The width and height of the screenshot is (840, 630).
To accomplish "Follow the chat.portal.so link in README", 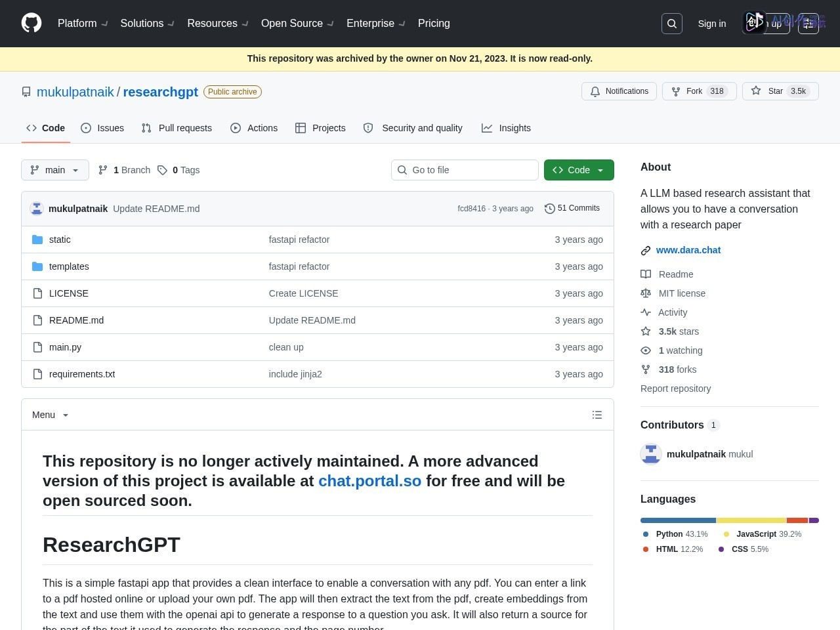I will pyautogui.click(x=370, y=481).
